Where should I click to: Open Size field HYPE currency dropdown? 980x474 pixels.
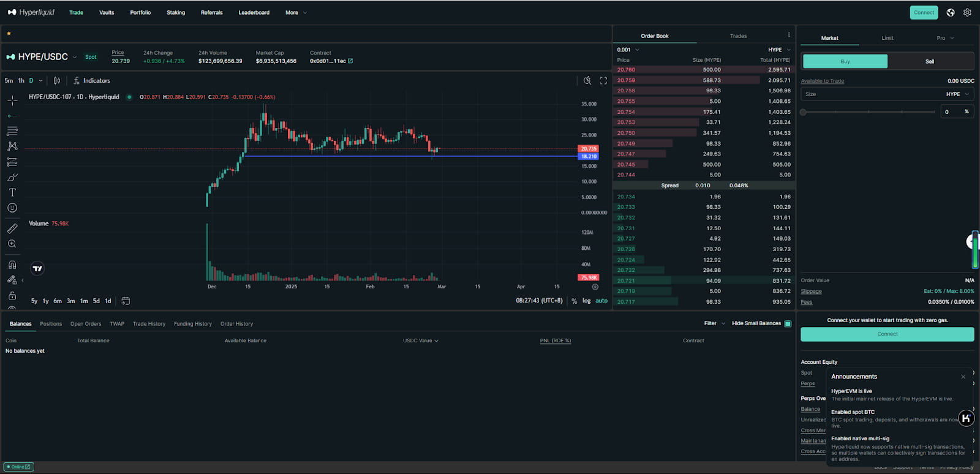957,94
